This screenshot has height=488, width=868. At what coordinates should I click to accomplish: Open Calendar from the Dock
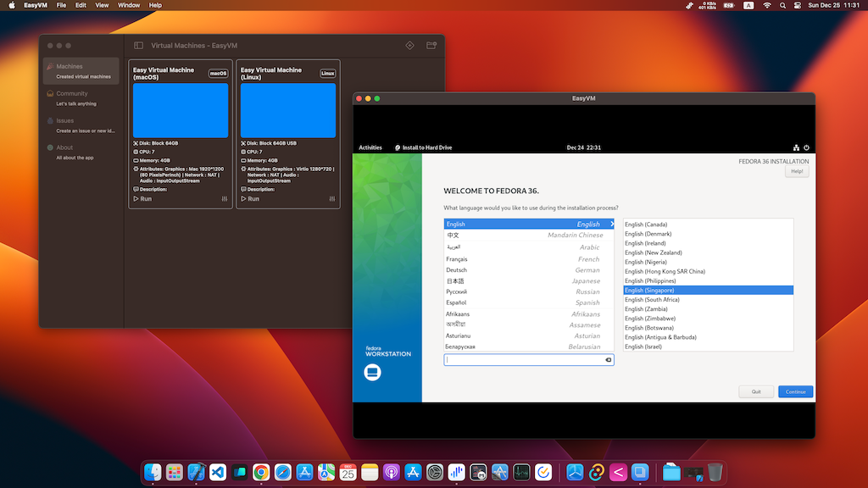click(x=348, y=473)
